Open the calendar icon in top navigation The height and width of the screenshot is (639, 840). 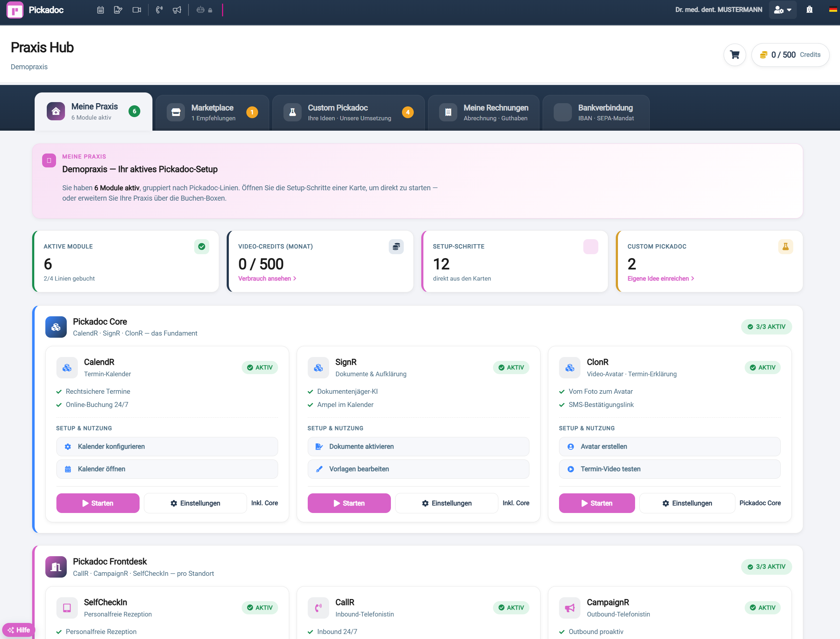pos(100,10)
